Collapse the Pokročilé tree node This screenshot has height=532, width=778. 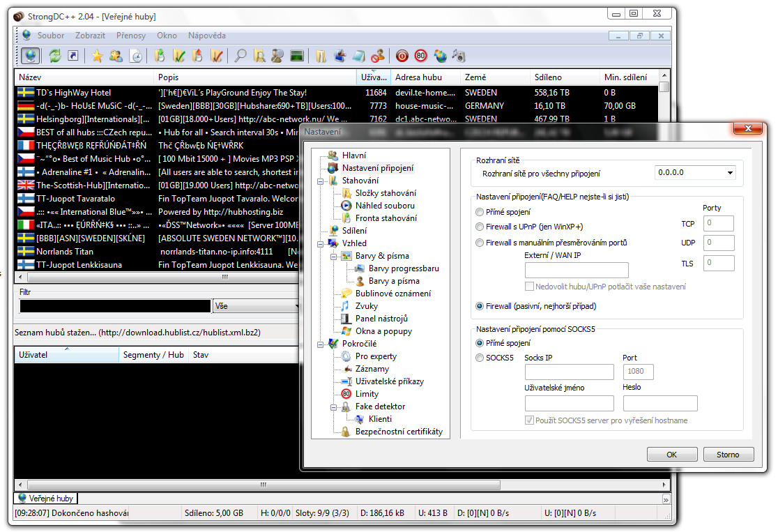tap(321, 344)
